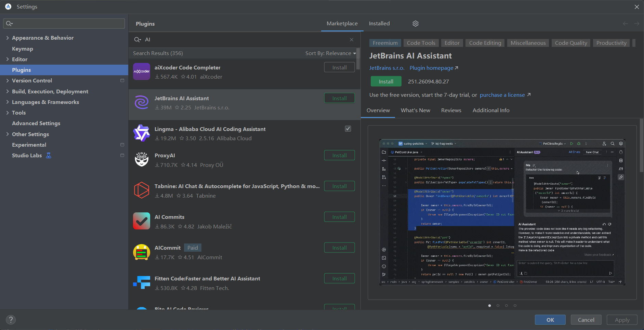Select the Advanced Settings page

[36, 123]
